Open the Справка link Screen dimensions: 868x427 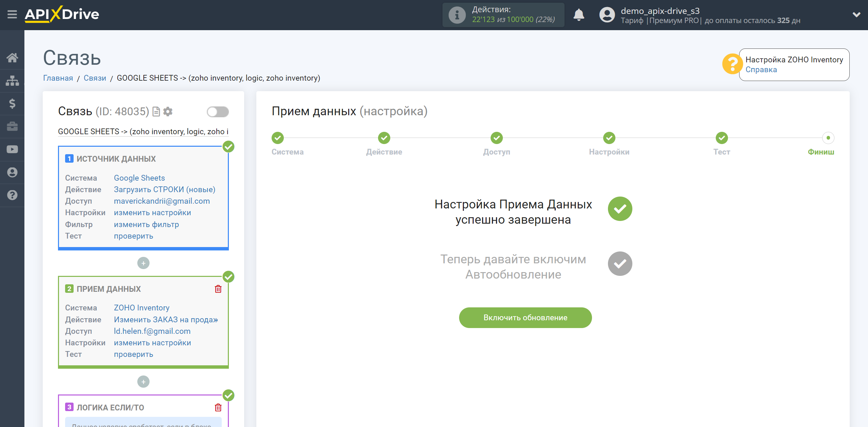click(x=761, y=69)
